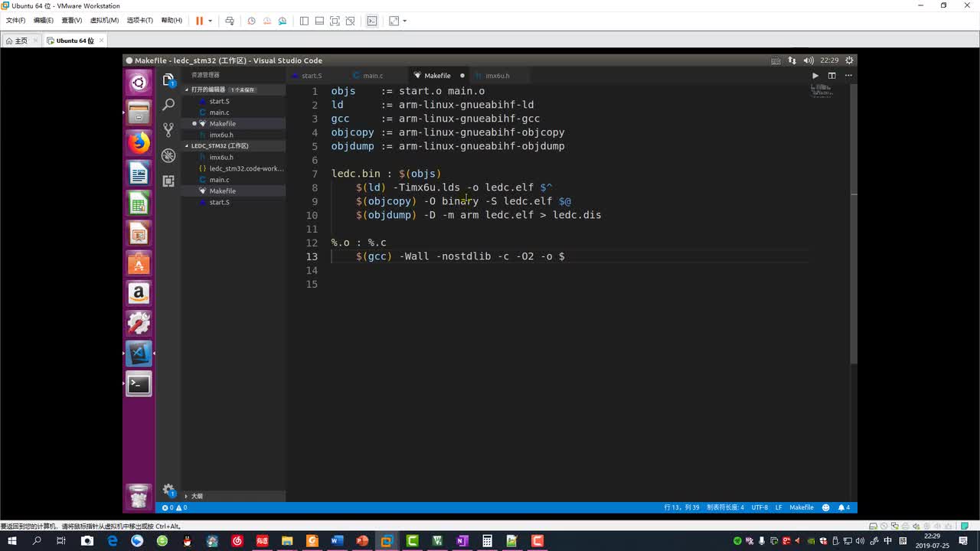This screenshot has width=980, height=551.
Task: Switch to the start.S editor tab
Action: 312,76
